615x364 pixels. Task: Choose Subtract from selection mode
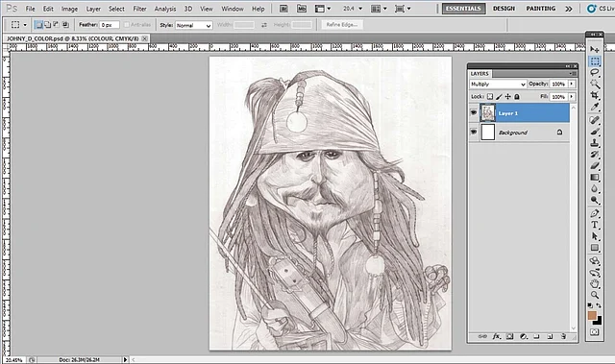coord(57,25)
